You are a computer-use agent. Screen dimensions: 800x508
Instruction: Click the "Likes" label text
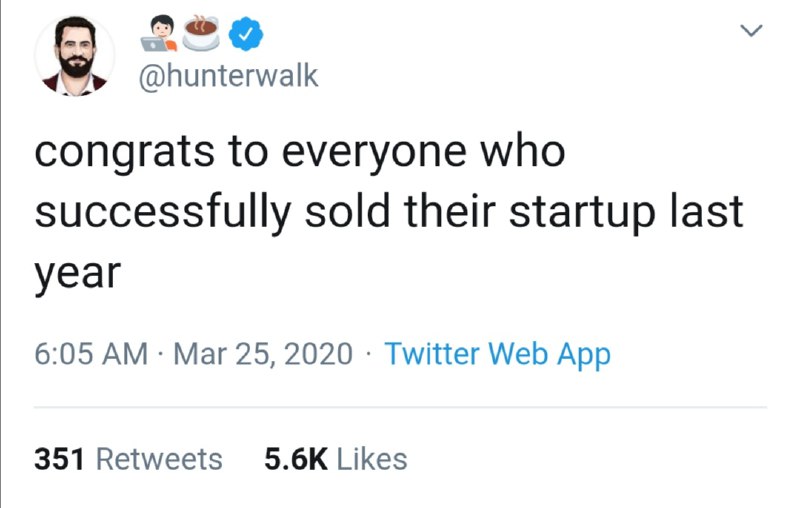(x=372, y=459)
